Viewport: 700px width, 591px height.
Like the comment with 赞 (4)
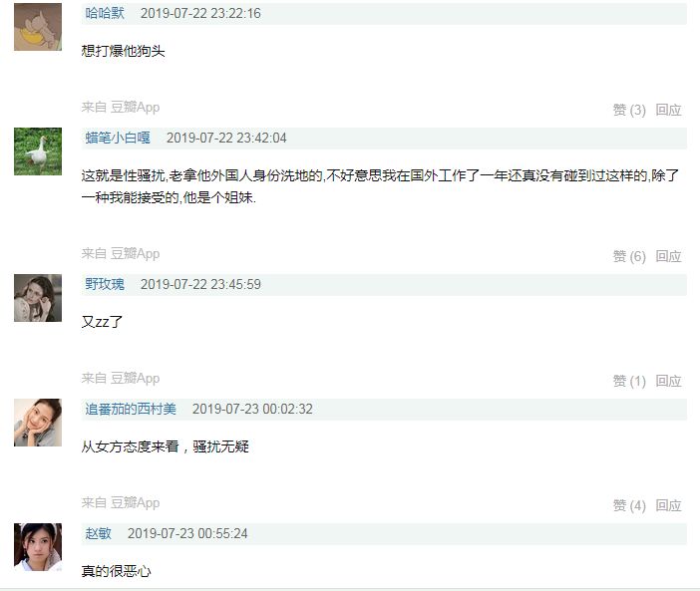(x=629, y=505)
